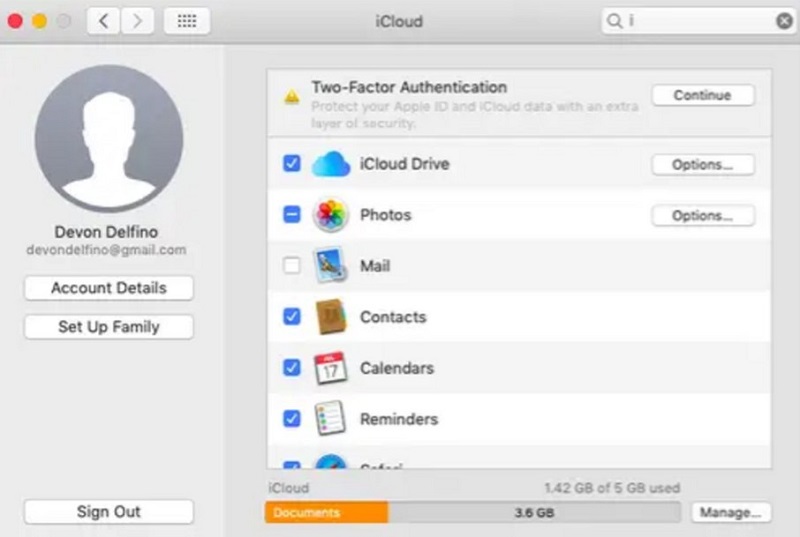Uncheck the Calendars checkbox
The image size is (800, 537).
[x=292, y=368]
